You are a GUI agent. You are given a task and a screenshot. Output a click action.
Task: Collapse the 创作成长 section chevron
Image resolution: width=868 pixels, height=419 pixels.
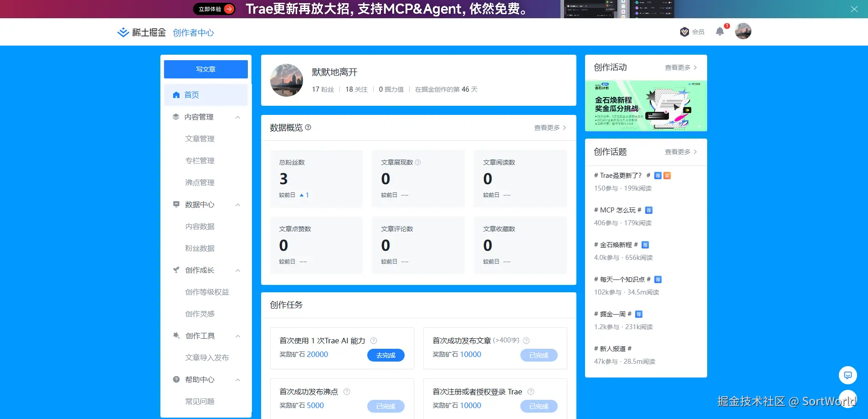pos(238,270)
